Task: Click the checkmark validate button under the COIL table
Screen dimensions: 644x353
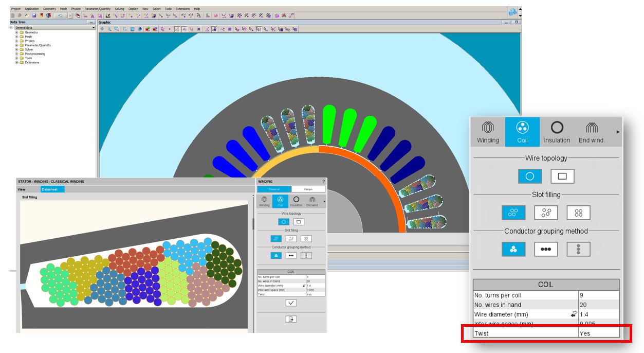Action: 291,303
